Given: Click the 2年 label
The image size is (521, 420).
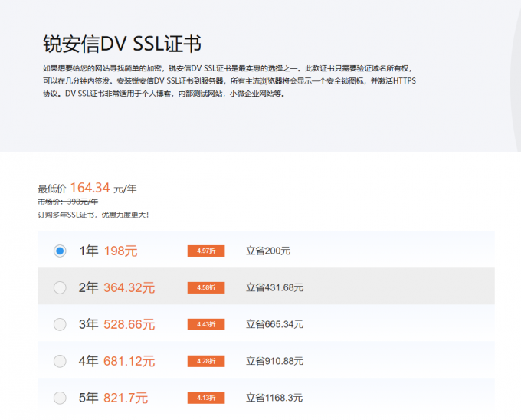Looking at the screenshot, I should tap(88, 287).
